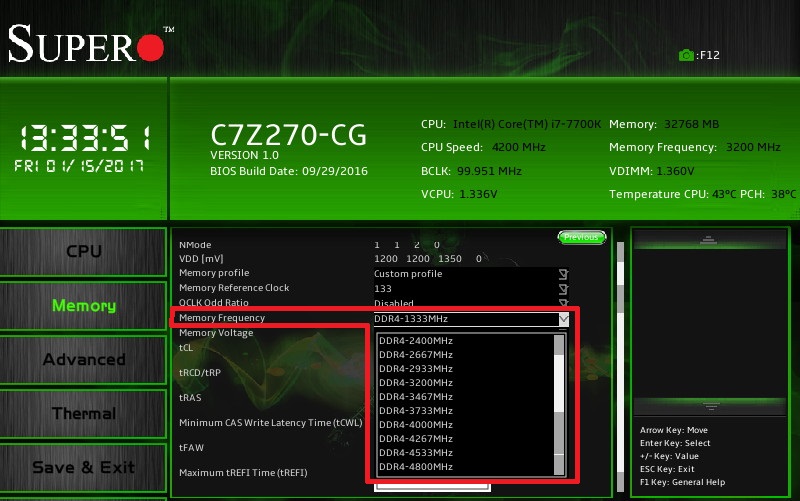Click the Memory 32768 MB value
Image resolution: width=800 pixels, height=501 pixels.
[x=691, y=124]
